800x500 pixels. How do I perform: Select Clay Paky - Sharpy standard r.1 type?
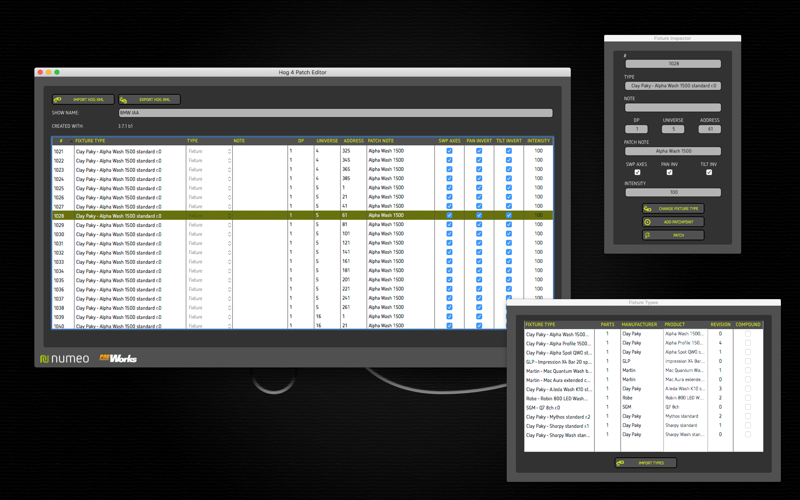pos(643,426)
